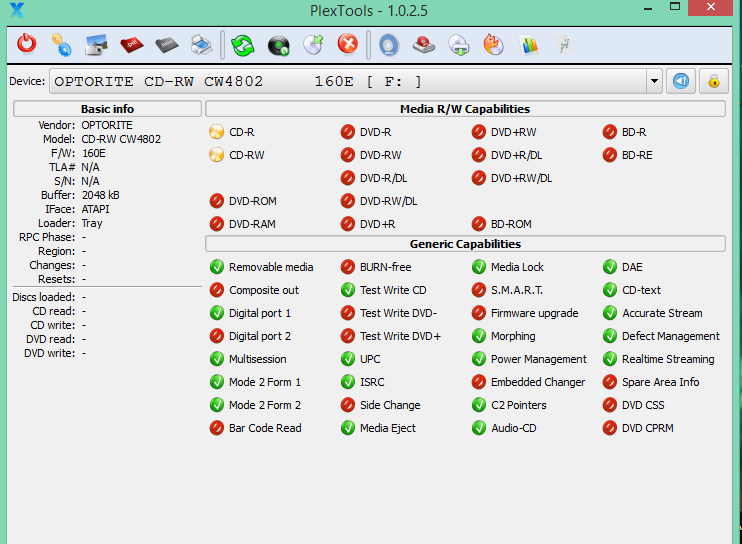
Task: Open the bar chart graphs icon
Action: pyautogui.click(x=530, y=45)
